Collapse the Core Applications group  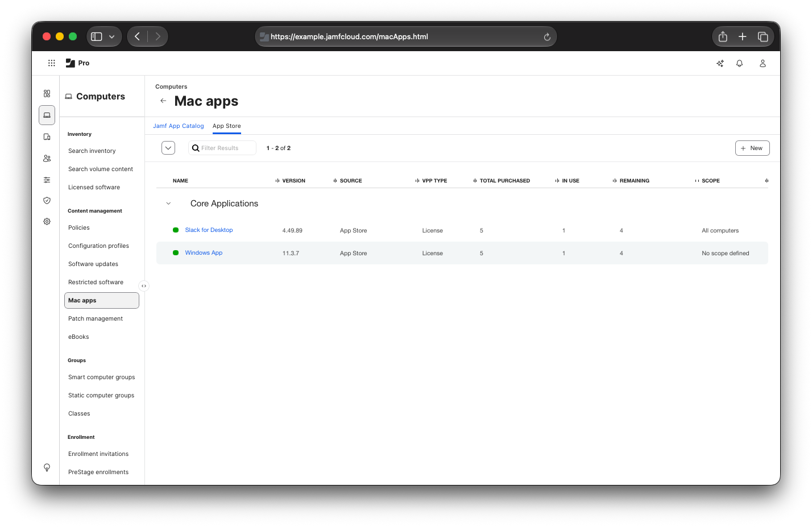click(x=168, y=204)
